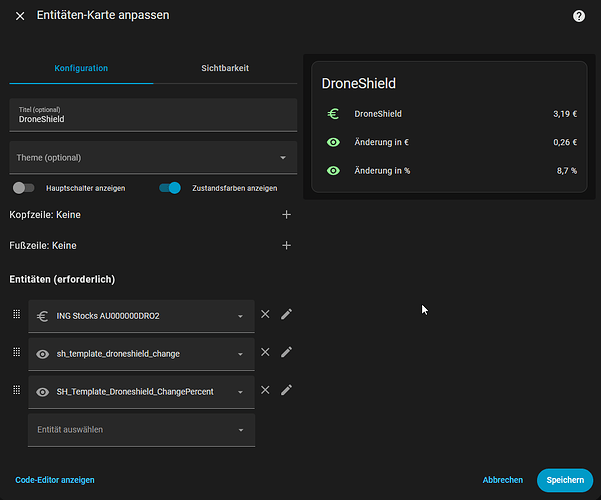Remove the SH_Template_Droneshield_ChangePercent entity
The image size is (601, 500).
[x=265, y=390]
